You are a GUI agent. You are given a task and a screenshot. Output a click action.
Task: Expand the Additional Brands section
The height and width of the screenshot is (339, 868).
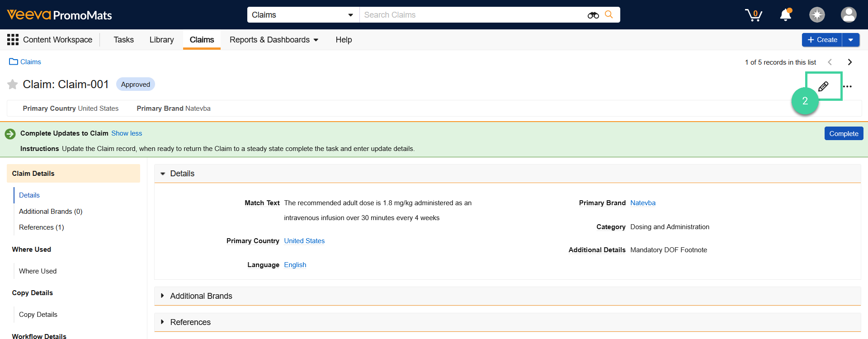pyautogui.click(x=162, y=296)
